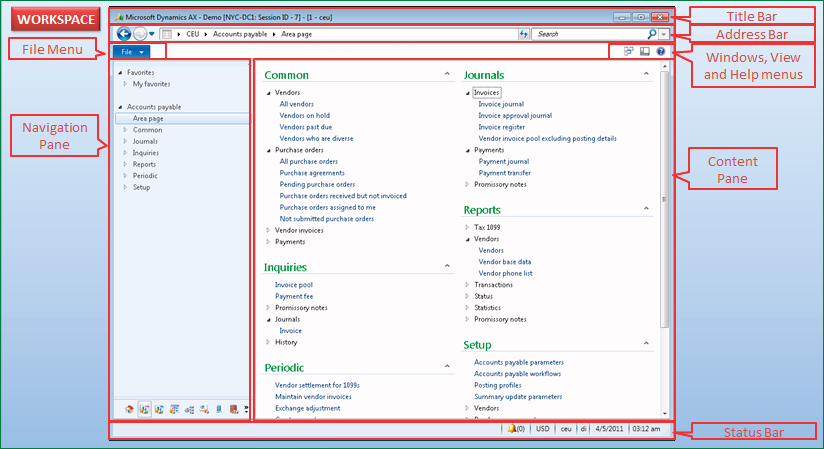Click the highlighted module icon beside Home
This screenshot has height=449, width=824.
[x=144, y=409]
